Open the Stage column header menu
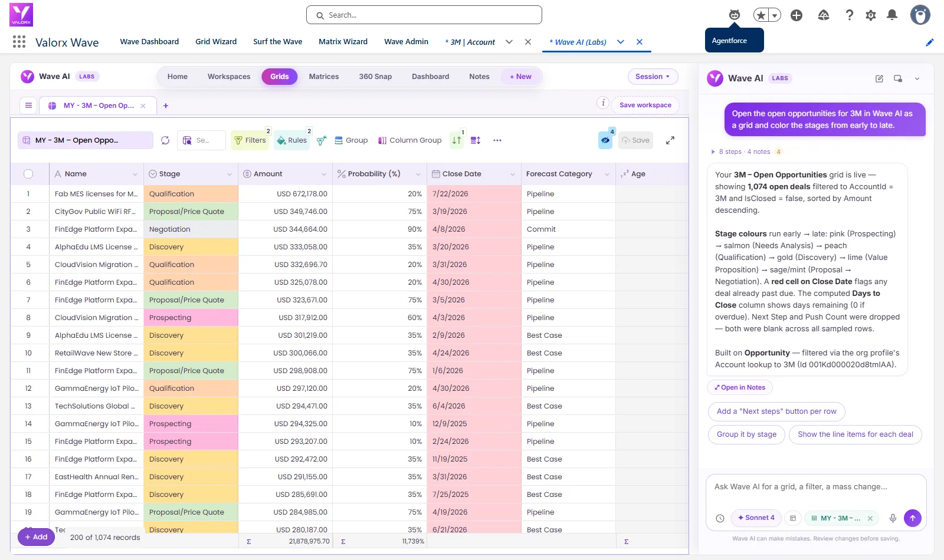This screenshot has width=944, height=560. 230,174
